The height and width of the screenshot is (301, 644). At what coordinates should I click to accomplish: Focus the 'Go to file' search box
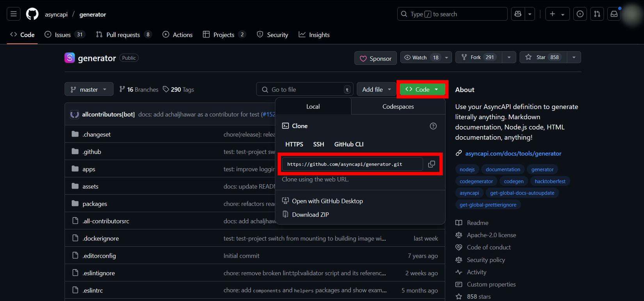(305, 89)
